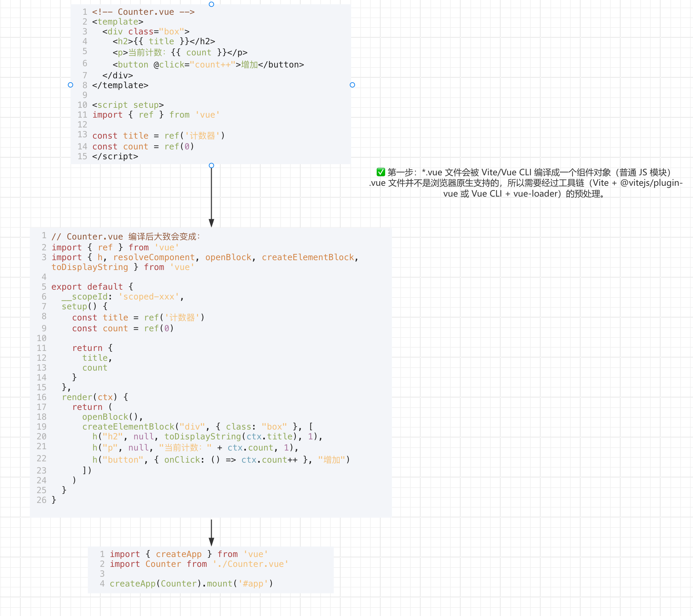Click the '// Counter.vue 编译后大致会变成' comment line
This screenshot has width=693, height=616.
pyautogui.click(x=126, y=237)
